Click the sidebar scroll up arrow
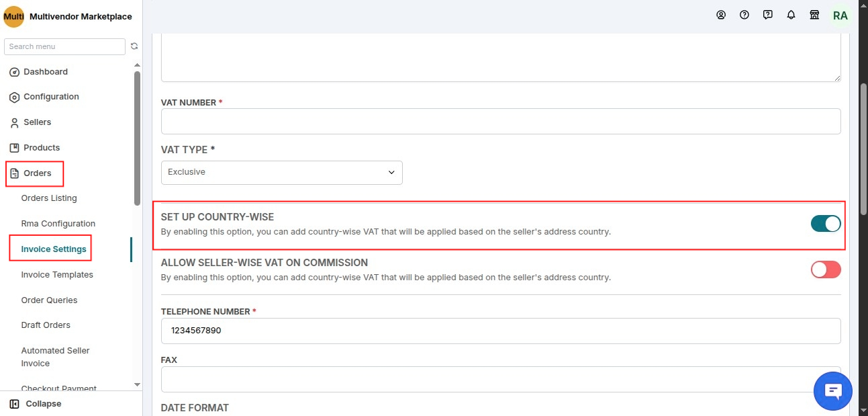This screenshot has width=868, height=416. tap(138, 65)
